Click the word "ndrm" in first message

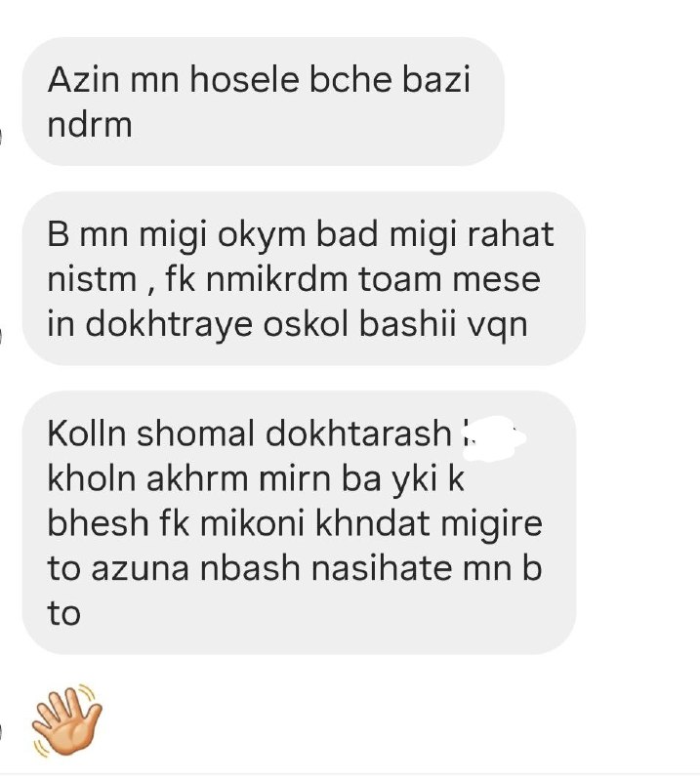click(90, 125)
